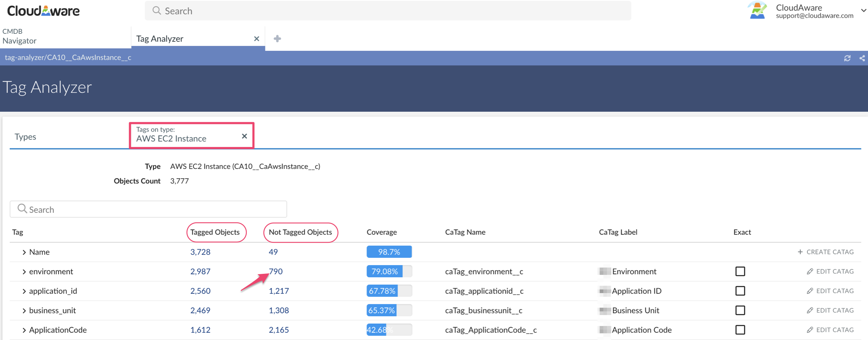The height and width of the screenshot is (340, 868).
Task: Click the 65.37% coverage bar
Action: pos(389,310)
